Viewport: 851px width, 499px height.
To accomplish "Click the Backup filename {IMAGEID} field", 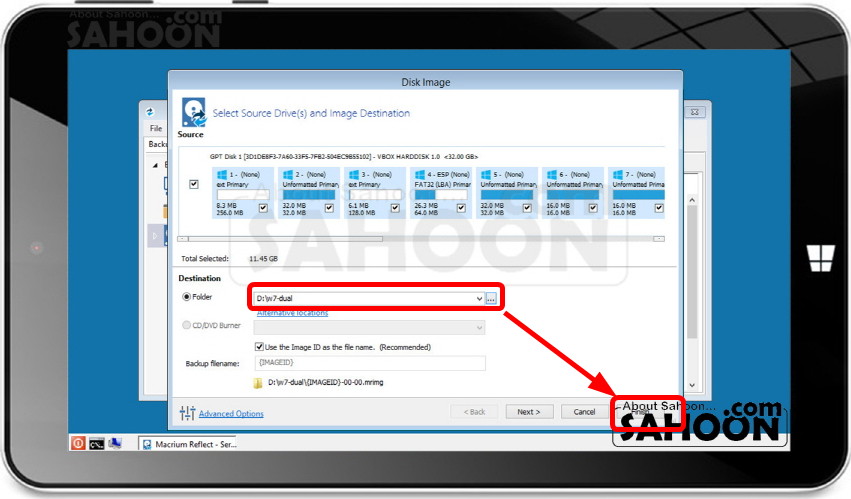I will point(370,363).
